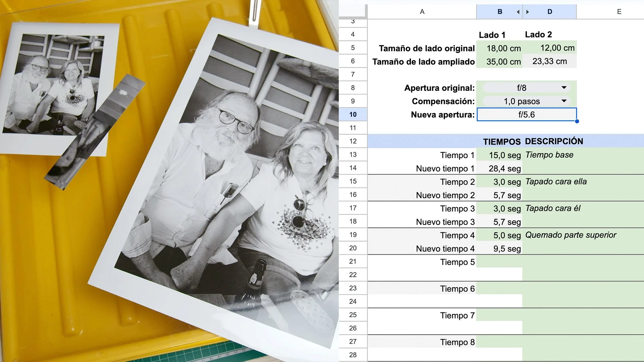Click the Nuevo tiempo 2 label cell
644x362 pixels.
(422, 195)
